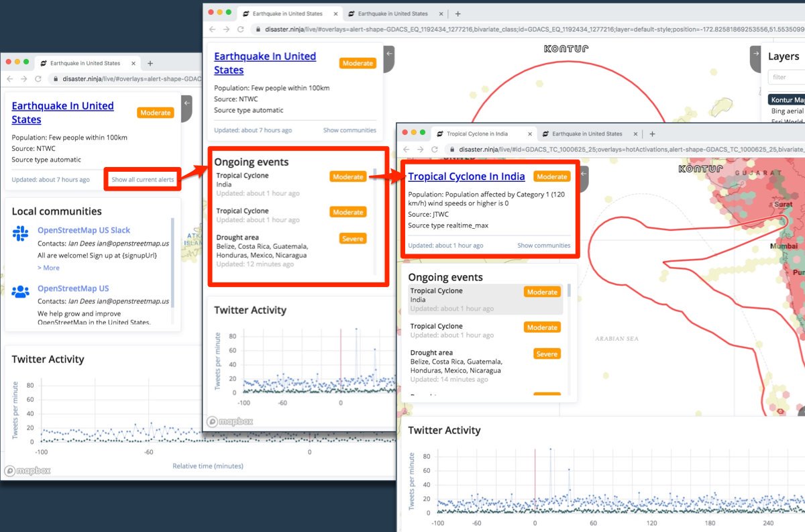Select Kontur Map layer in Layers panel
Viewport: 805px width, 532px height.
[x=786, y=100]
